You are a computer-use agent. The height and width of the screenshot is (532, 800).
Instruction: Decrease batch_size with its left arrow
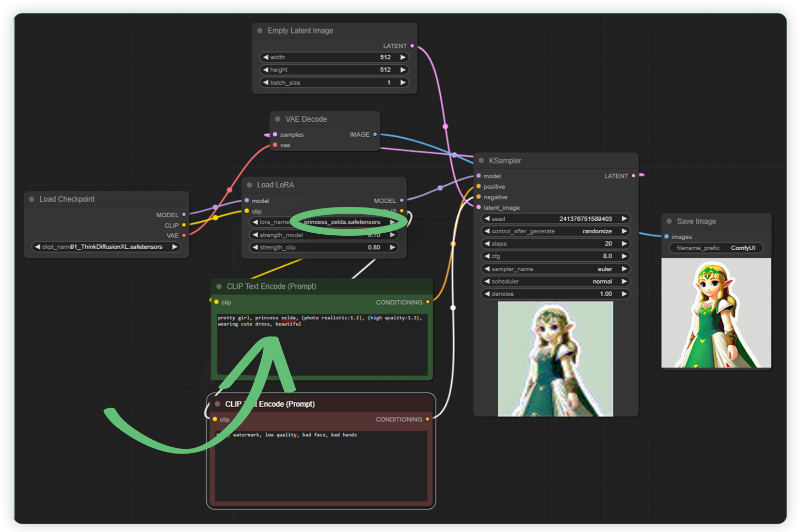[266, 83]
